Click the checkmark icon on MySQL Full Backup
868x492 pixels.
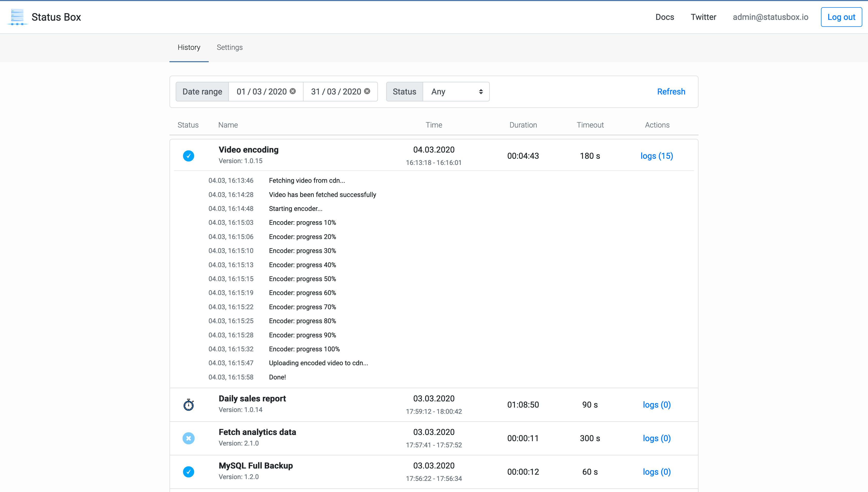coord(189,471)
